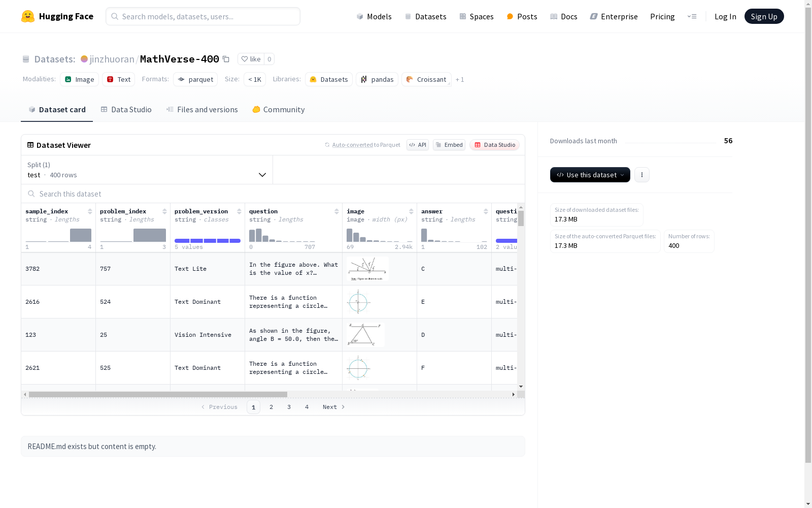Open the image thumbnail in row 3782
Viewport: 812px width, 508px height.
pyautogui.click(x=367, y=269)
